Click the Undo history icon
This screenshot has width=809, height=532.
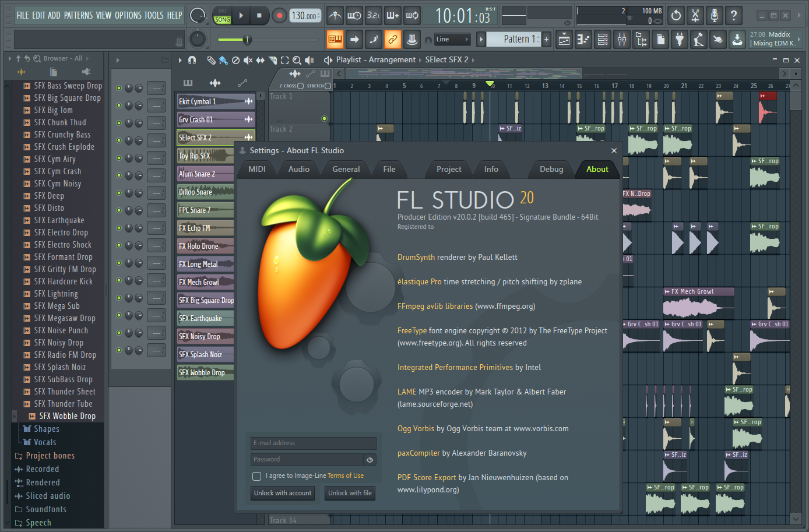tap(676, 16)
